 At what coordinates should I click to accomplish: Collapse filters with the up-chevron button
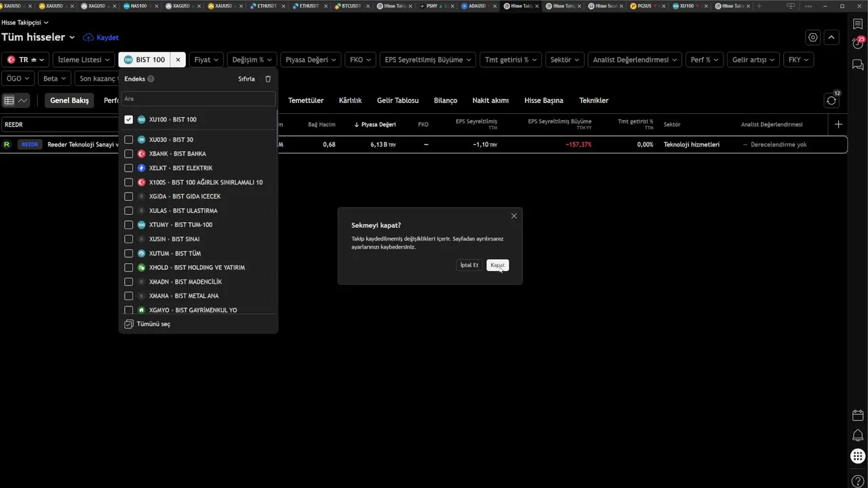pos(831,37)
